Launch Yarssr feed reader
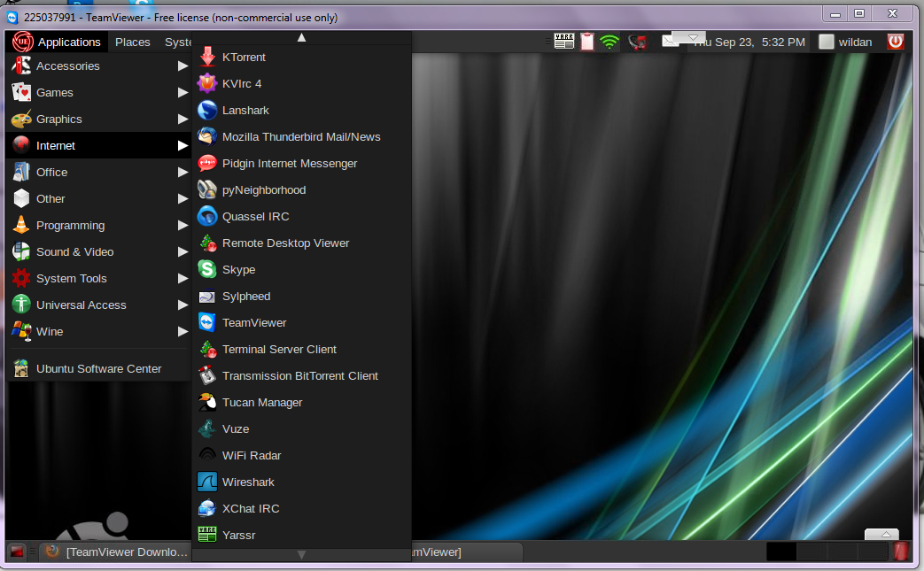Screen dimensions: 924x571 coord(301,535)
